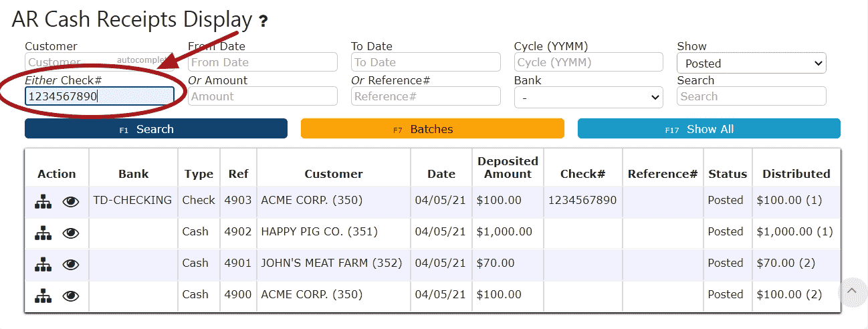
Task: Click the blue Search button
Action: click(x=156, y=129)
